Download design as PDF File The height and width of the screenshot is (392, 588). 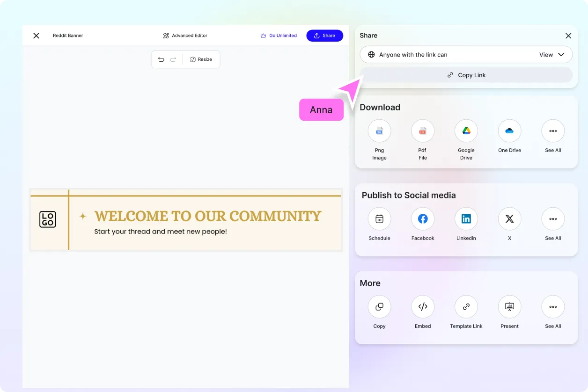[423, 131]
